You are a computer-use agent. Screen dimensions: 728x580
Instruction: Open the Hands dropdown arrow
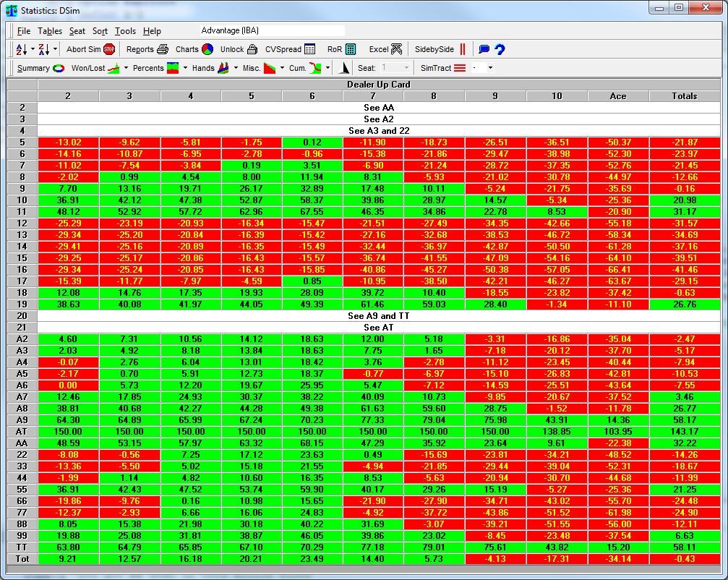click(x=236, y=68)
